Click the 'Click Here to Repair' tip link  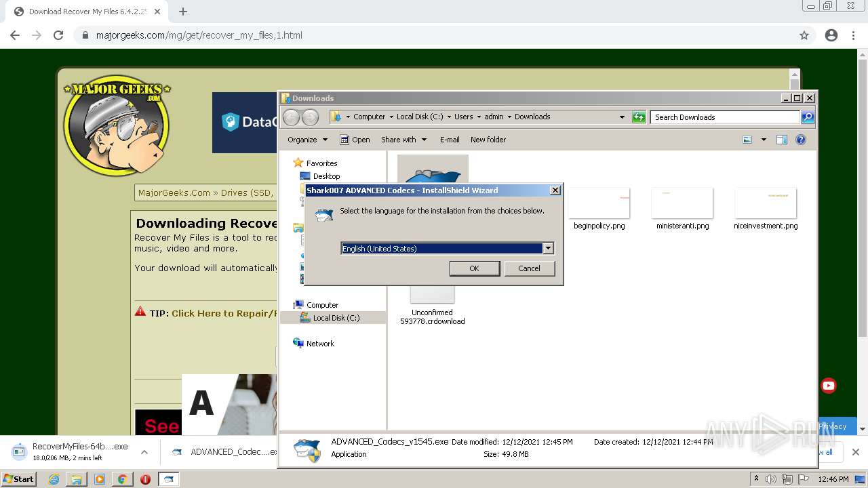[224, 313]
